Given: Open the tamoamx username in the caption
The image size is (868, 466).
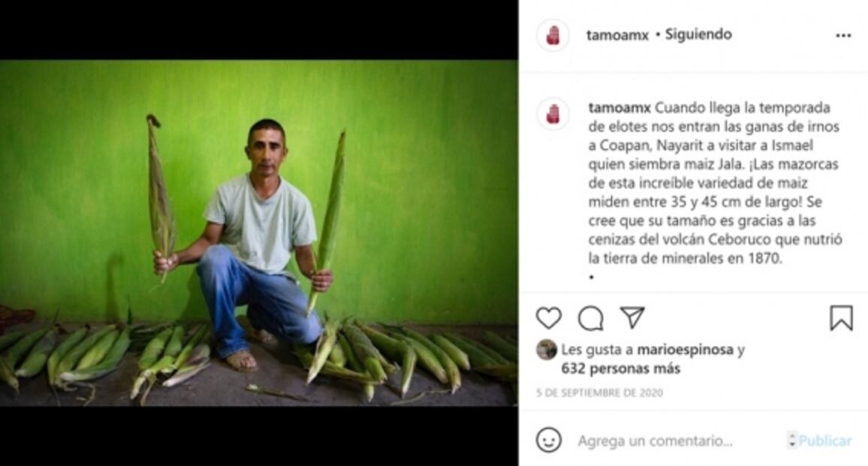Looking at the screenshot, I should pos(619,107).
